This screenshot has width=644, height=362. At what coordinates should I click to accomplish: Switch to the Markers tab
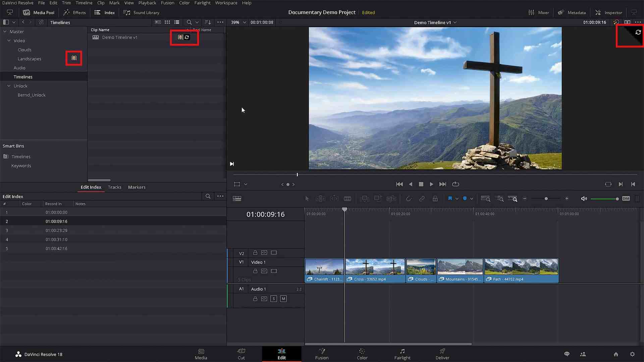[x=137, y=187]
